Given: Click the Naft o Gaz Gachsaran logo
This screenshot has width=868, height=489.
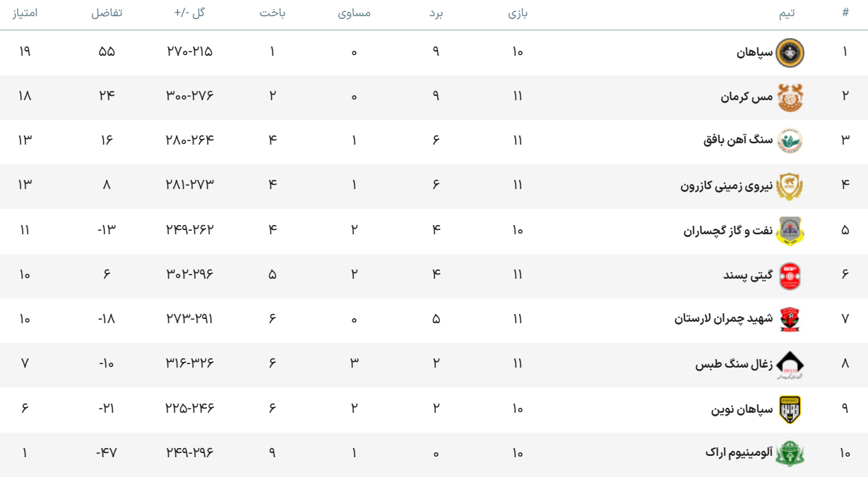Looking at the screenshot, I should point(790,231).
